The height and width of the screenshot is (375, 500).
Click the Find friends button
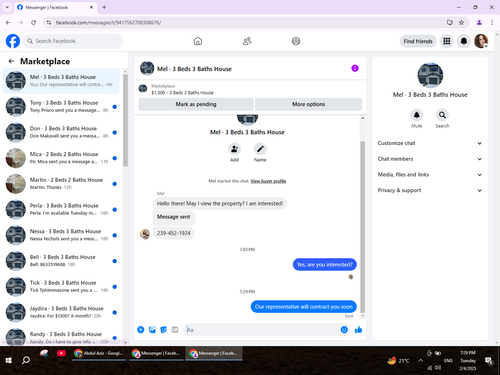coord(418,41)
